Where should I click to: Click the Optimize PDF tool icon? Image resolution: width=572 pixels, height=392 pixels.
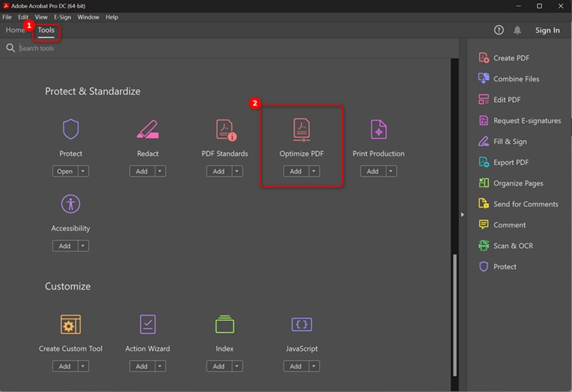[301, 130]
